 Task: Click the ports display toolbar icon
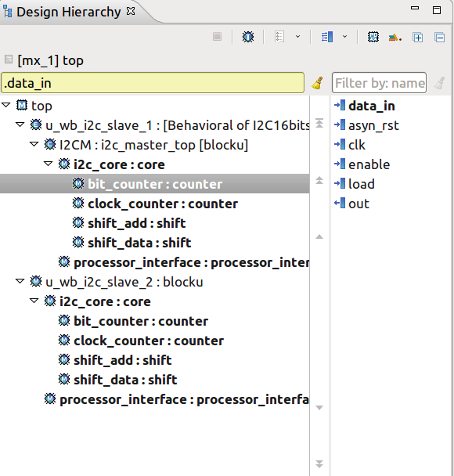327,37
